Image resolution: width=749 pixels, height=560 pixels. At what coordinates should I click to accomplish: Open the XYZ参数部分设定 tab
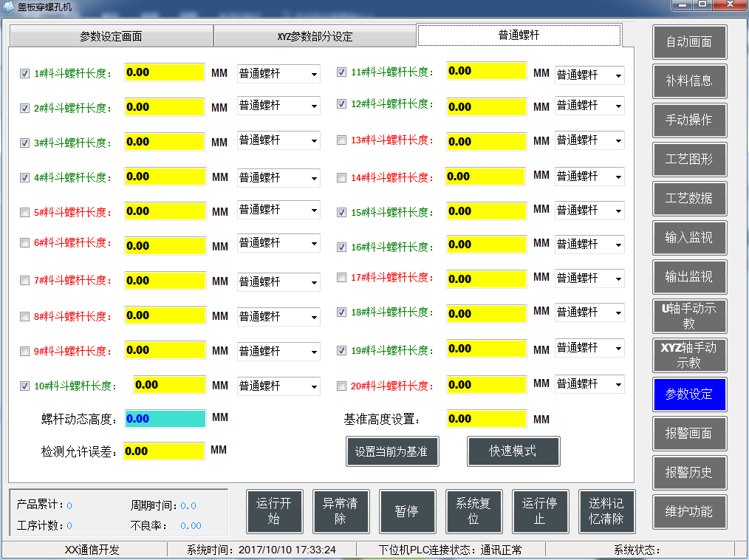tap(314, 35)
